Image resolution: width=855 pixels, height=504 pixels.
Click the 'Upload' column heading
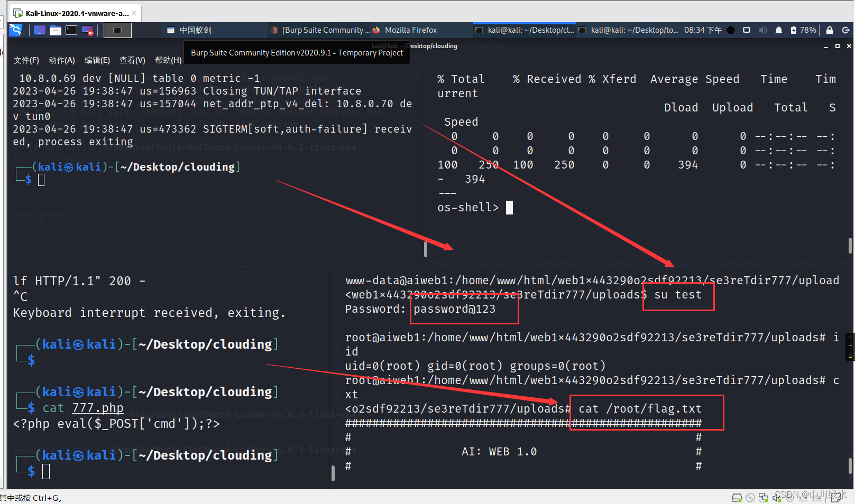732,108
